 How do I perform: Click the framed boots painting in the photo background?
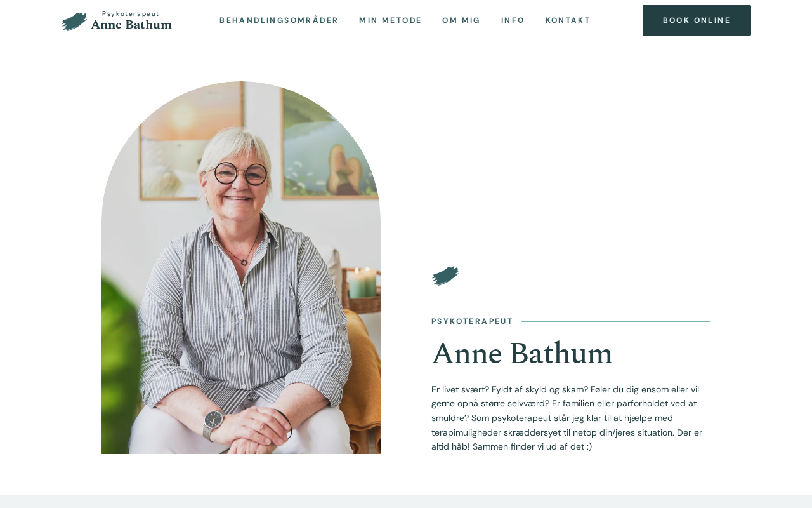click(329, 144)
